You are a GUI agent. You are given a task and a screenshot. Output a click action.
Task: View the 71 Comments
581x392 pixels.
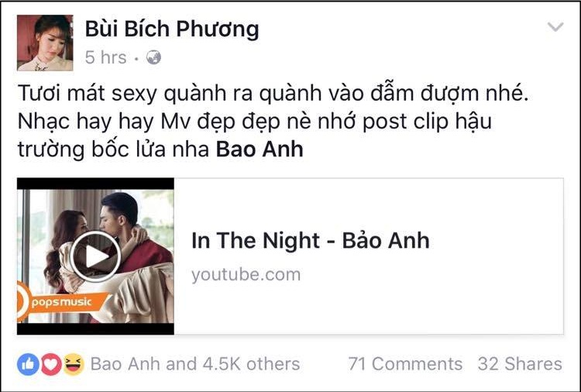(x=405, y=364)
